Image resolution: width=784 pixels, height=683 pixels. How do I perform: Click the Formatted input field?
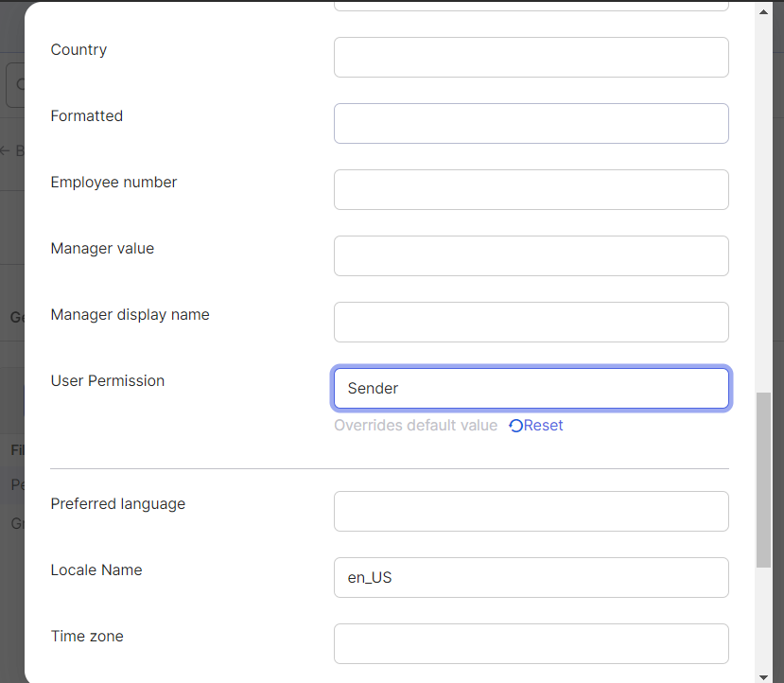coord(531,124)
